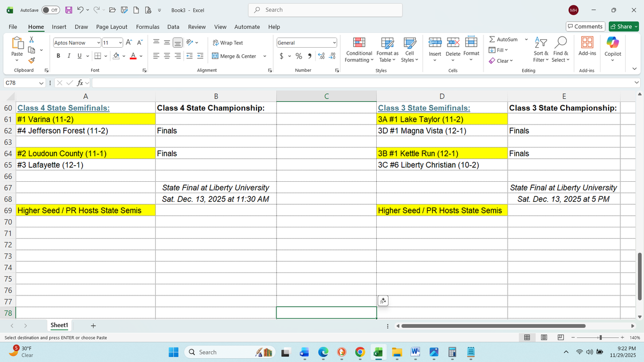Adjust the zoom slider in status bar
Image resolution: width=644 pixels, height=362 pixels.
[599, 338]
